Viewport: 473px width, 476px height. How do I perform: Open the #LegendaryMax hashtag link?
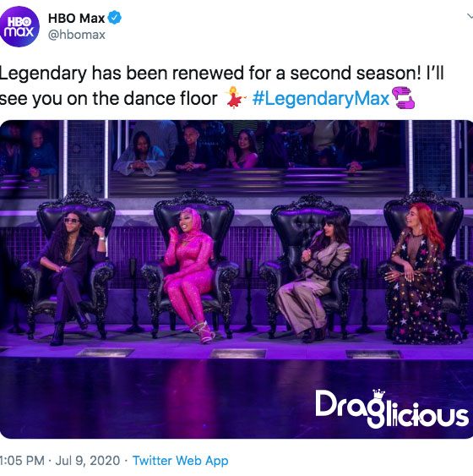tap(320, 98)
